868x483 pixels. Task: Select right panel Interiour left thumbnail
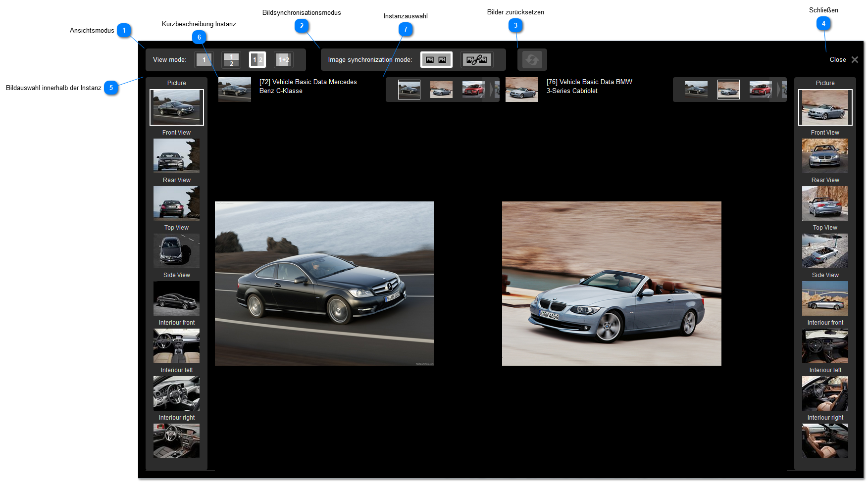point(825,393)
